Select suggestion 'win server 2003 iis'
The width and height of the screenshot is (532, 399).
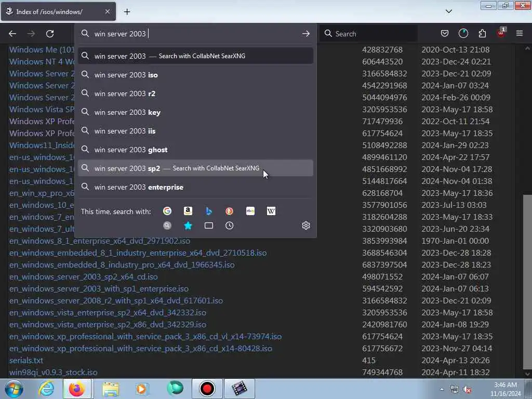tap(195, 131)
